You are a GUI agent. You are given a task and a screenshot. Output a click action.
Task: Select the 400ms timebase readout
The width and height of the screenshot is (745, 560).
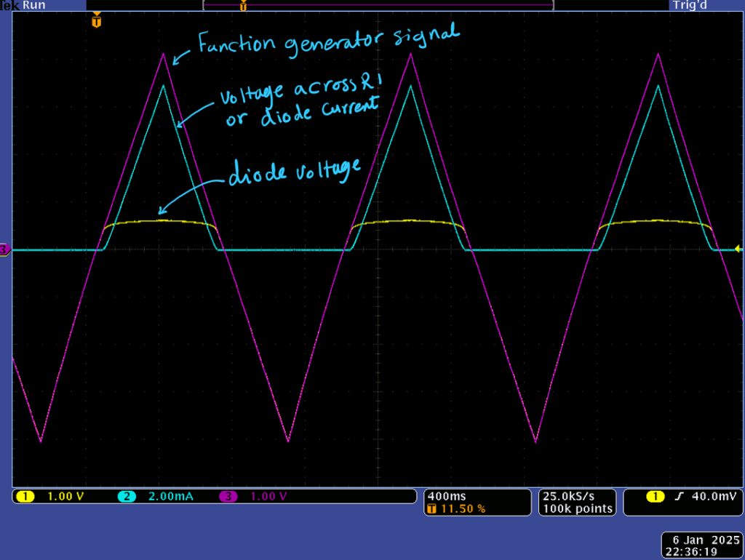pos(443,496)
